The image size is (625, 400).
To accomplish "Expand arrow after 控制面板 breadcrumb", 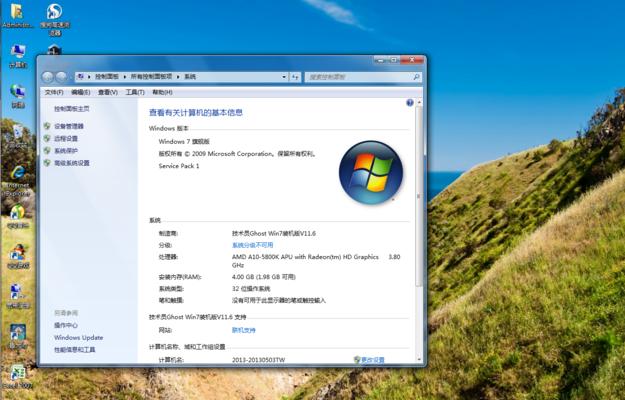I will click(125, 76).
